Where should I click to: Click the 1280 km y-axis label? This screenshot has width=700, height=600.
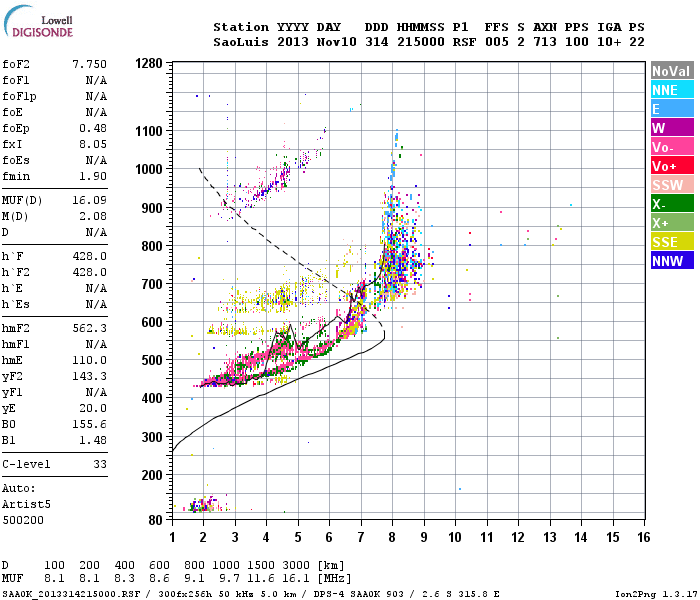coord(149,63)
